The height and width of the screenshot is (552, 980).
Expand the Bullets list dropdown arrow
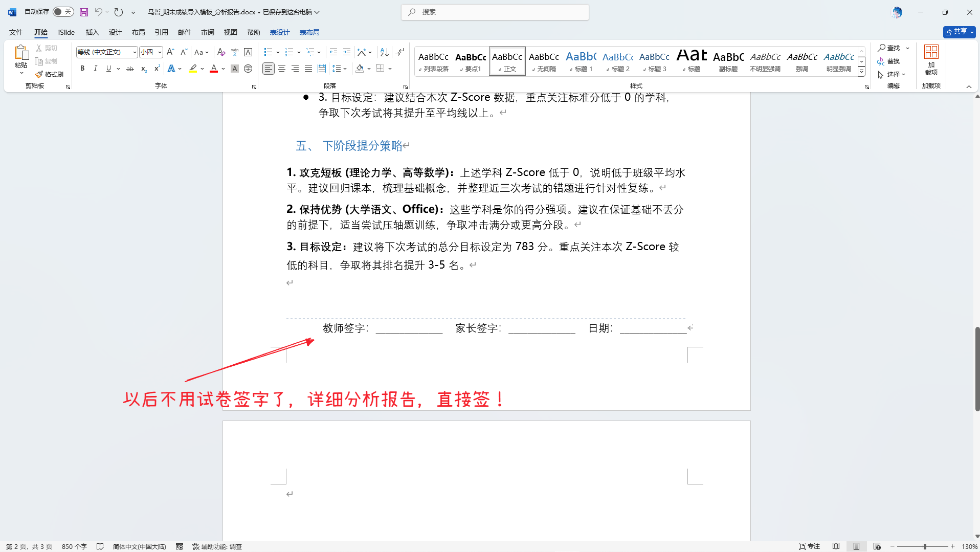[x=278, y=52]
